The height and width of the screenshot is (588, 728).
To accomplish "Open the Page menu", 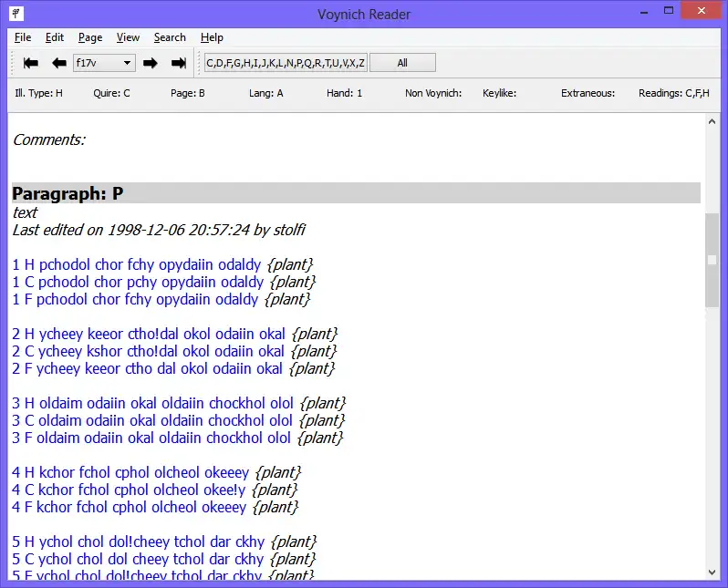I will point(90,37).
